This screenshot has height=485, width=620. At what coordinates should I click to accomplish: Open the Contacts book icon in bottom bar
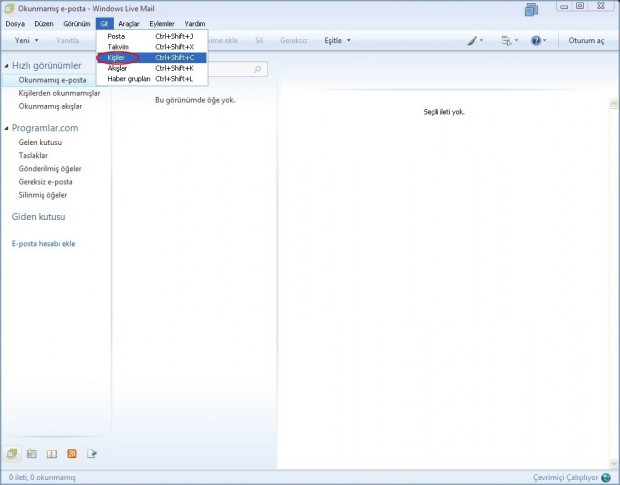point(52,454)
